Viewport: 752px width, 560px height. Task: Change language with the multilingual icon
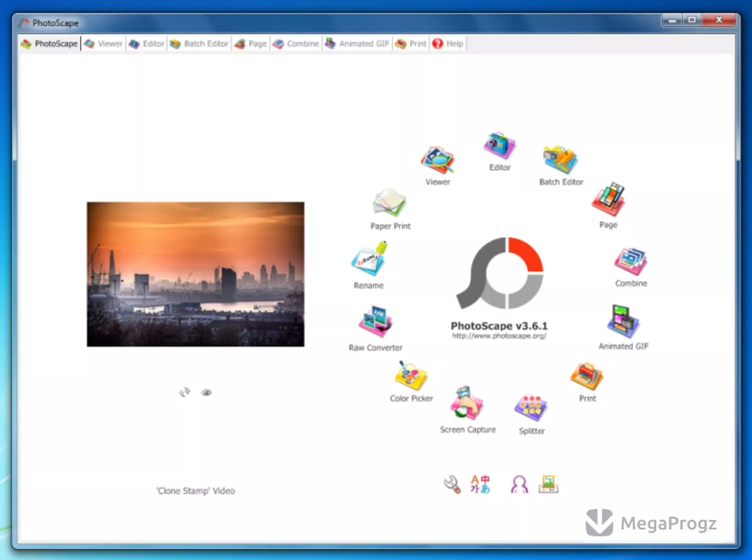click(480, 484)
